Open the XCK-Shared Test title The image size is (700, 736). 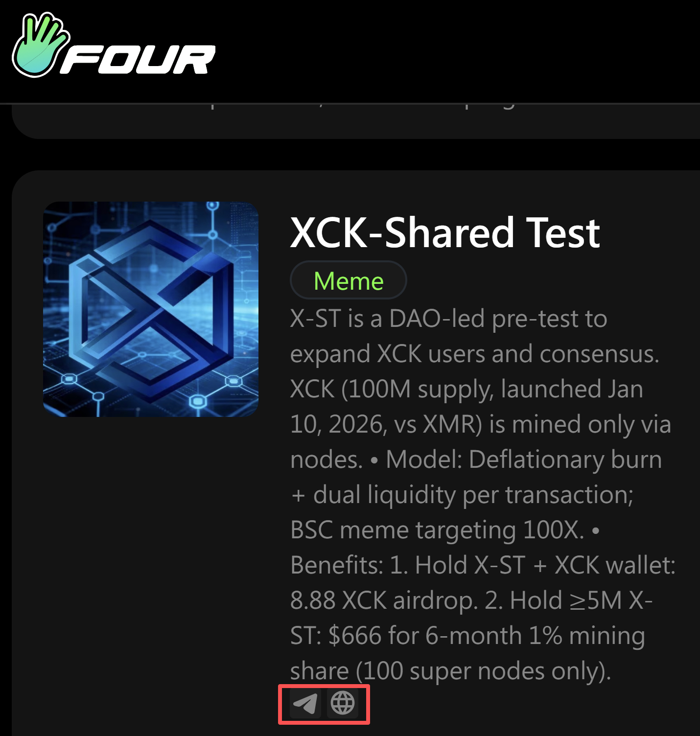click(x=444, y=233)
